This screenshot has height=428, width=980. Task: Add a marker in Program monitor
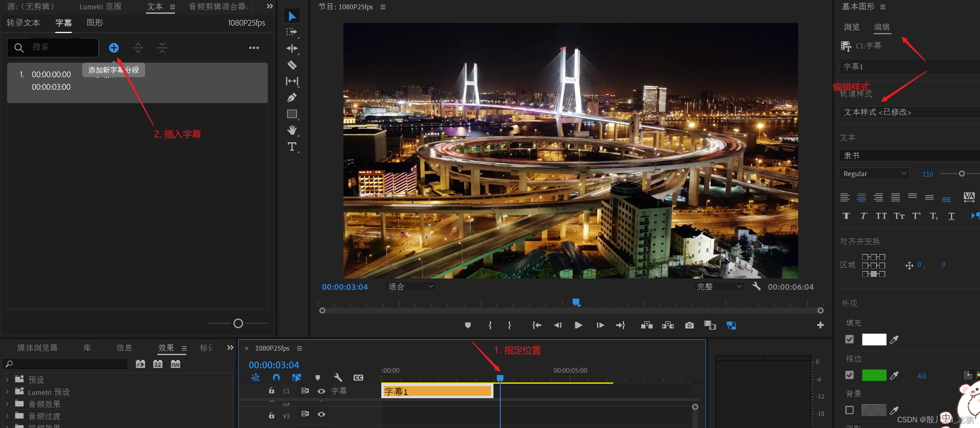(468, 325)
